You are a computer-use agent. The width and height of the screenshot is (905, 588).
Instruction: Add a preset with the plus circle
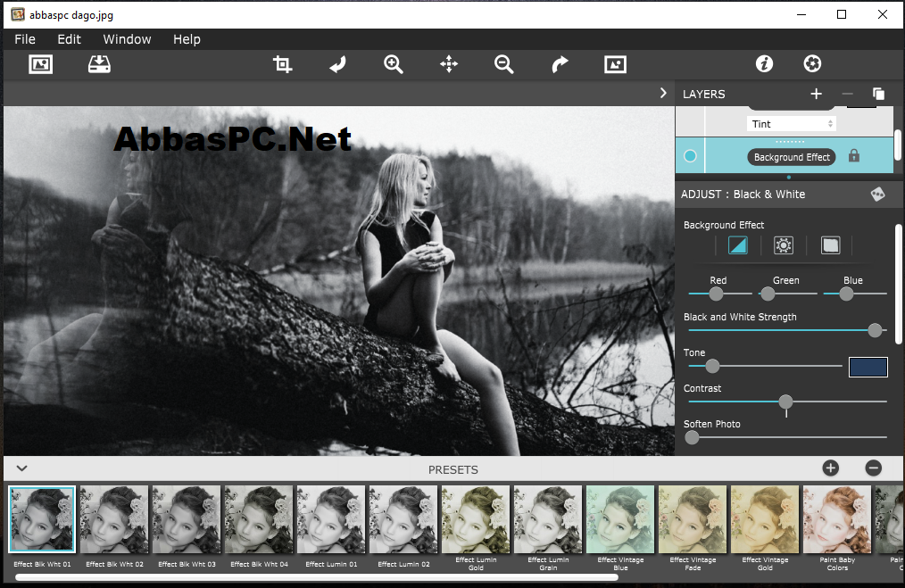click(x=831, y=468)
